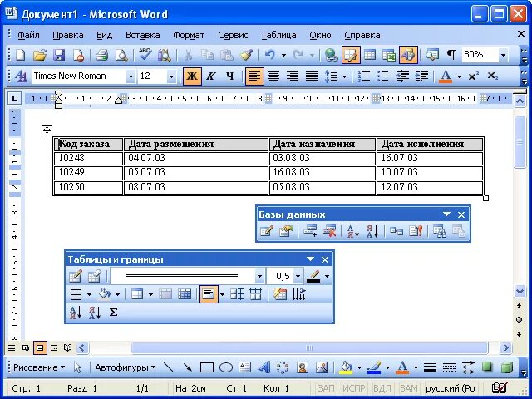532x399 pixels.
Task: Expand outside border options arrow
Action: 89,294
